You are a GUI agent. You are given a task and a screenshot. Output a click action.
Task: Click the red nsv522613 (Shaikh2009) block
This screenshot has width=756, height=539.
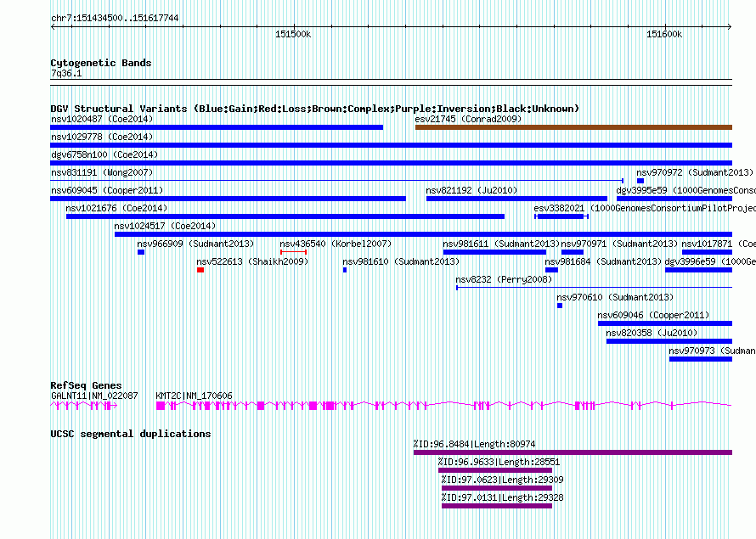200,270
